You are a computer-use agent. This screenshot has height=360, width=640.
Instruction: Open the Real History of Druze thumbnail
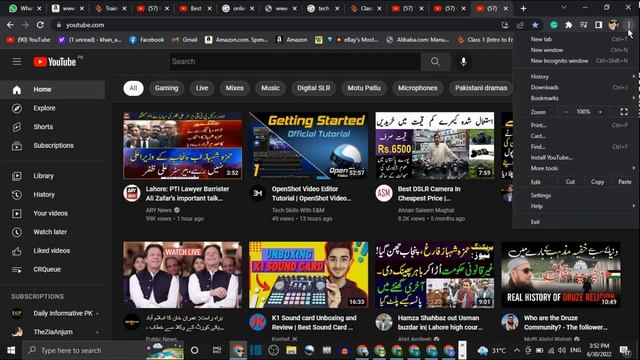561,275
